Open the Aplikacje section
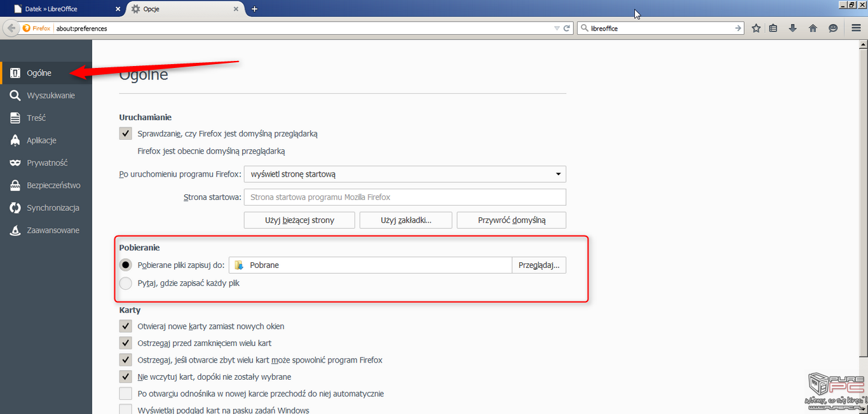The width and height of the screenshot is (868, 414). tap(46, 140)
